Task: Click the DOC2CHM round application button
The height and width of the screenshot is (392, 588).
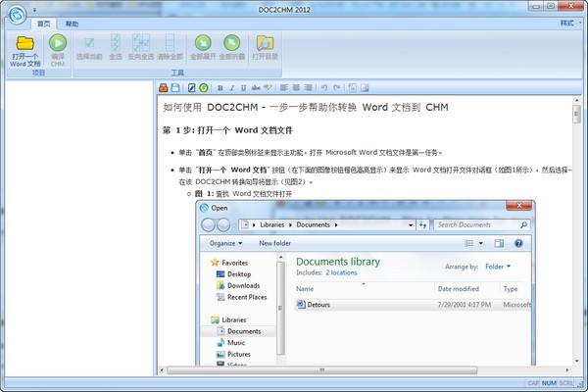Action: click(17, 15)
